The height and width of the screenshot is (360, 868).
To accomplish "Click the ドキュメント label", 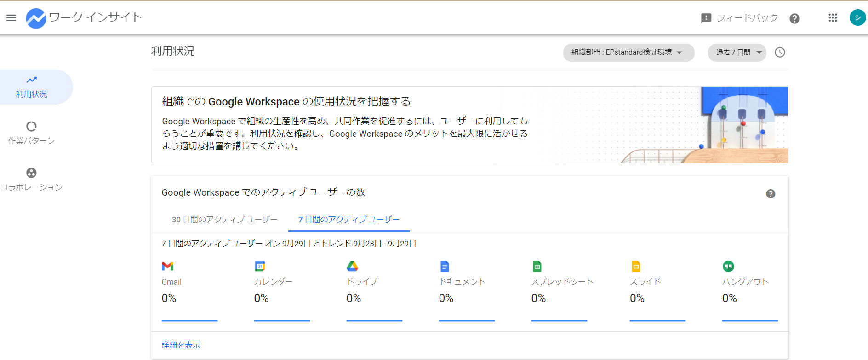I will click(462, 282).
